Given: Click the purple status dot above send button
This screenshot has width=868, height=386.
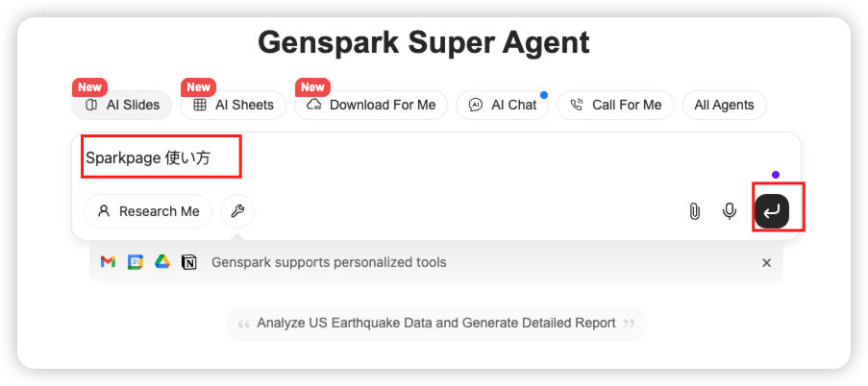Looking at the screenshot, I should coord(776,175).
